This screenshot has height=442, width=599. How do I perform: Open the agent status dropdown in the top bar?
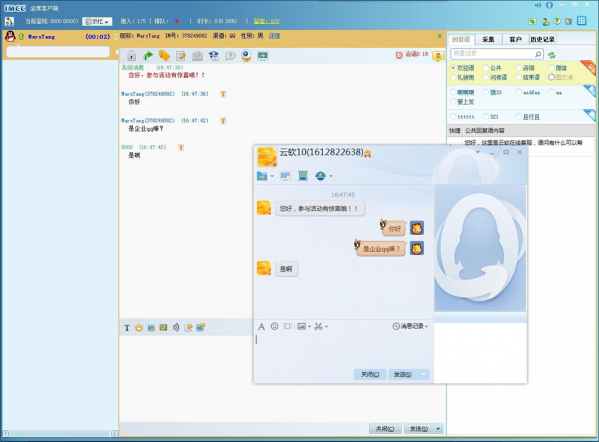coord(97,22)
